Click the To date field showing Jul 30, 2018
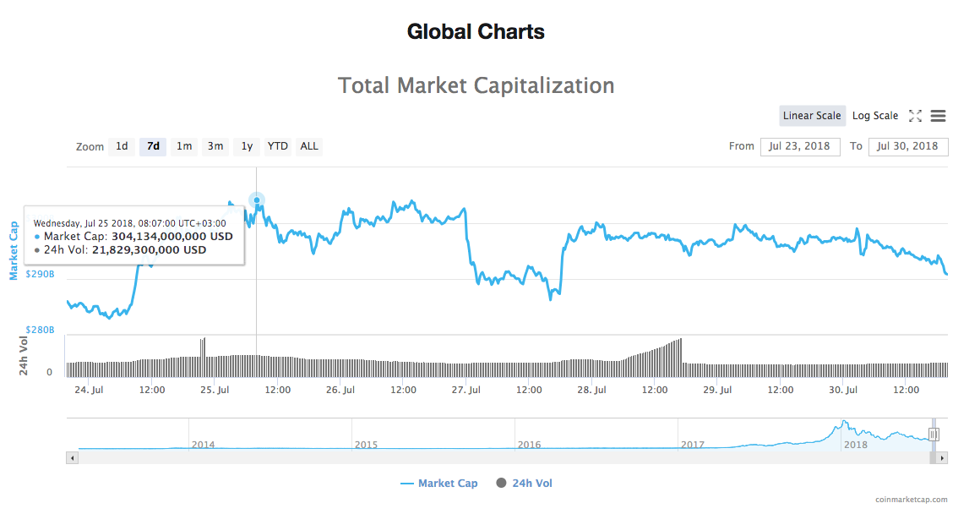 click(x=908, y=146)
